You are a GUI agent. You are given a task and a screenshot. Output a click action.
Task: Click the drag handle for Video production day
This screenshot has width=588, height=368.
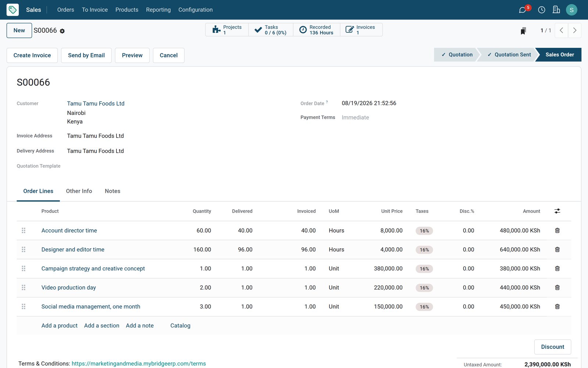point(24,287)
